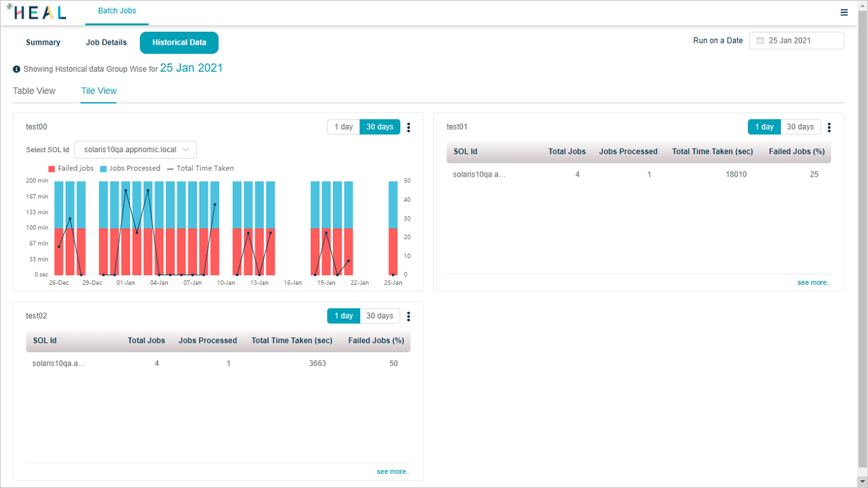Go to Job Details tab
The width and height of the screenshot is (868, 488).
point(106,43)
